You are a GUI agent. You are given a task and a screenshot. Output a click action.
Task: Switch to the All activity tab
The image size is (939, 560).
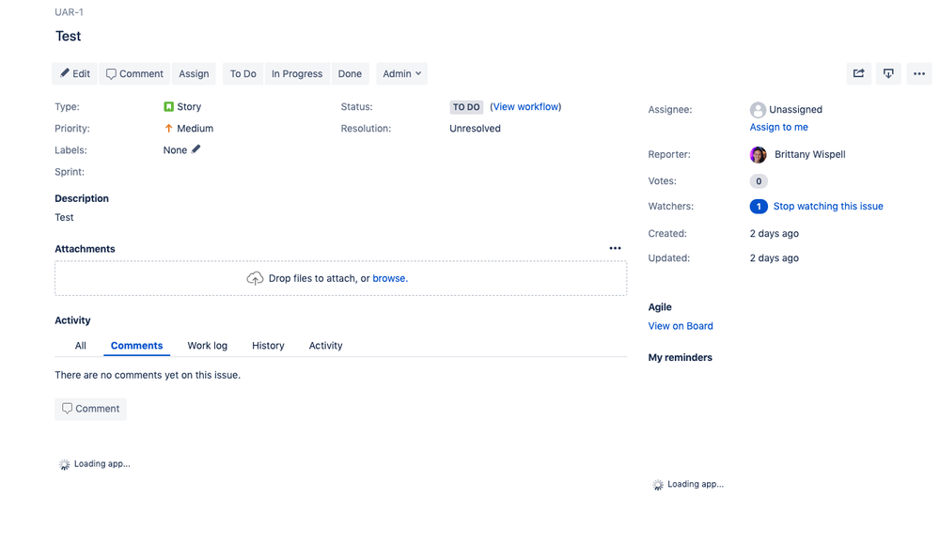pos(80,346)
